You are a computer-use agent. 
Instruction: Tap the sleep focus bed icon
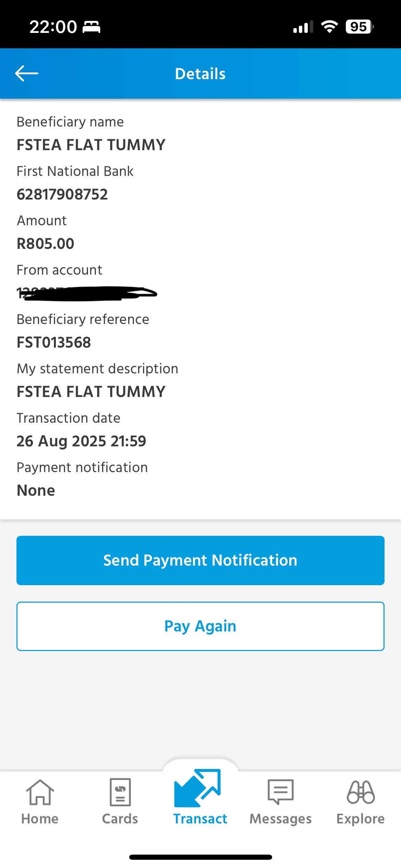pos(92,27)
